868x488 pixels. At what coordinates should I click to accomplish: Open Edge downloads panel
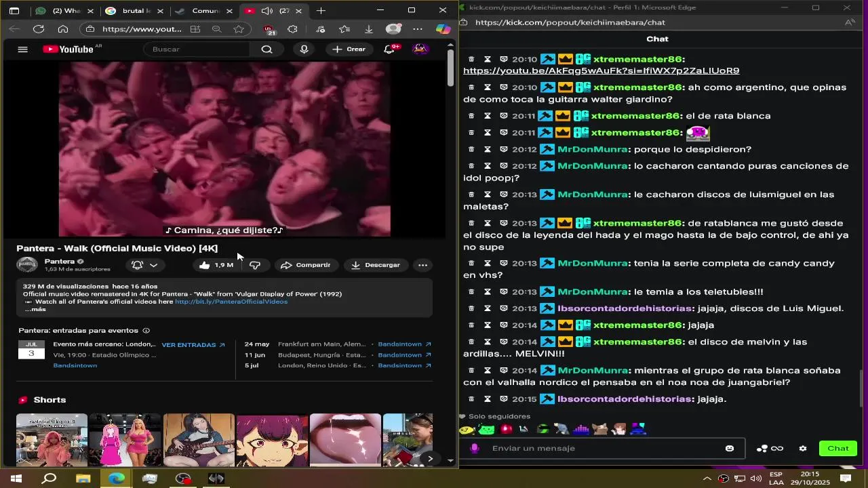(368, 29)
